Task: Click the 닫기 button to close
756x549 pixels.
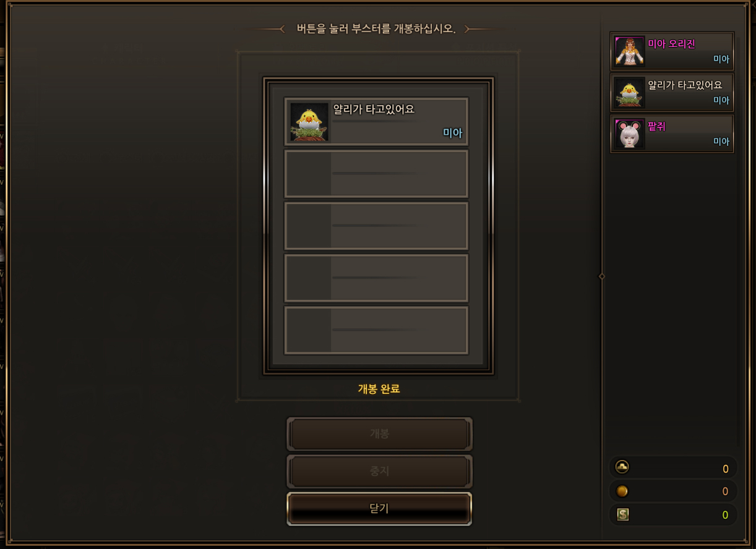Action: 379,509
